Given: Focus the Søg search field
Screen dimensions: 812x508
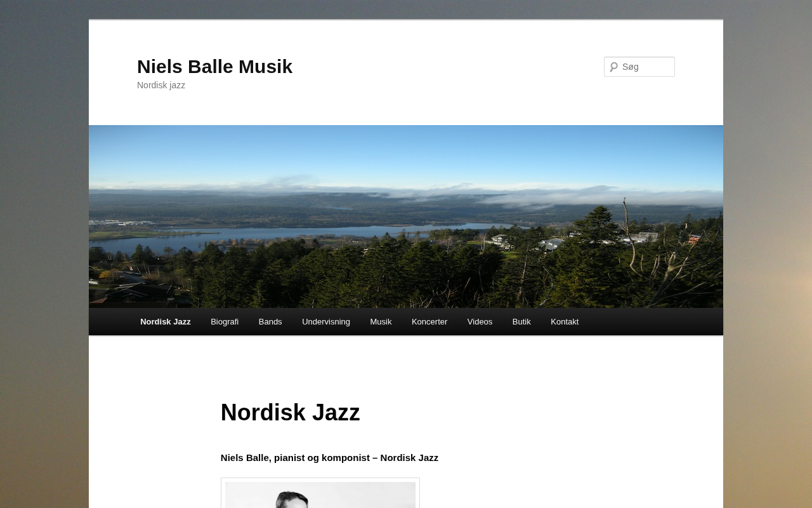Looking at the screenshot, I should point(639,67).
